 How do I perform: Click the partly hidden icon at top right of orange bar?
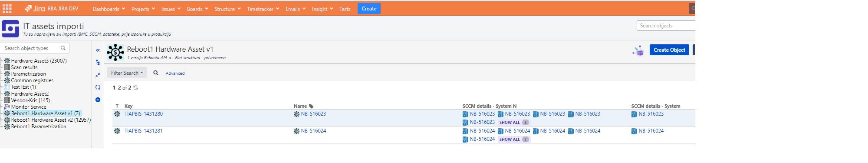pyautogui.click(x=692, y=8)
